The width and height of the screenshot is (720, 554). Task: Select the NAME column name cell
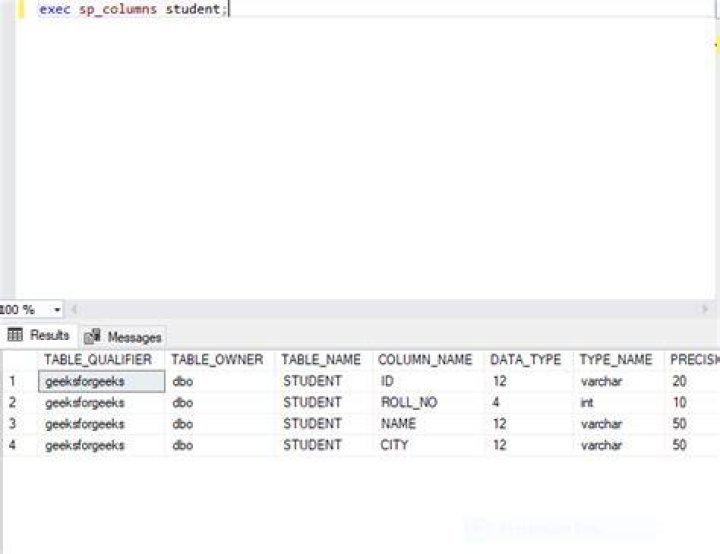pos(428,424)
